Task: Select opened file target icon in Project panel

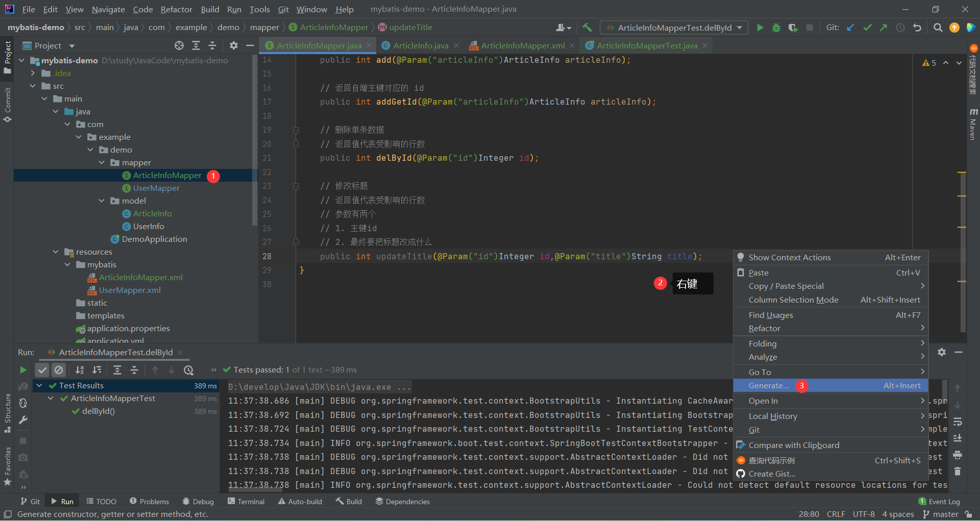Action: pyautogui.click(x=179, y=45)
